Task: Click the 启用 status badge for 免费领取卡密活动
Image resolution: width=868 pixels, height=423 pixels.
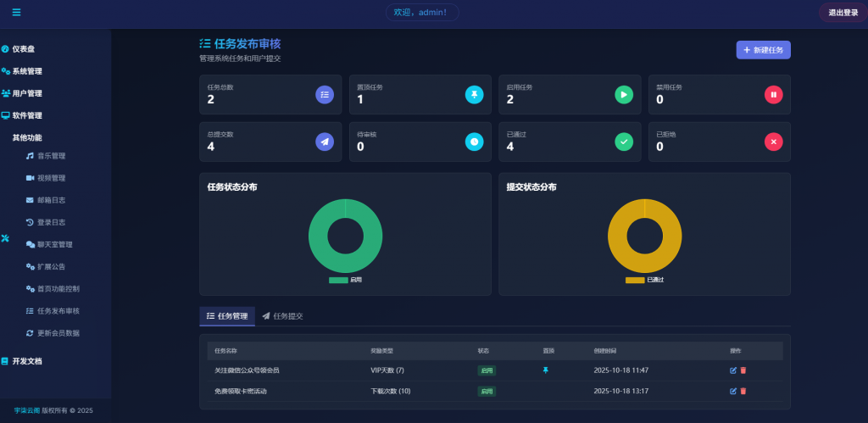Action: point(487,392)
